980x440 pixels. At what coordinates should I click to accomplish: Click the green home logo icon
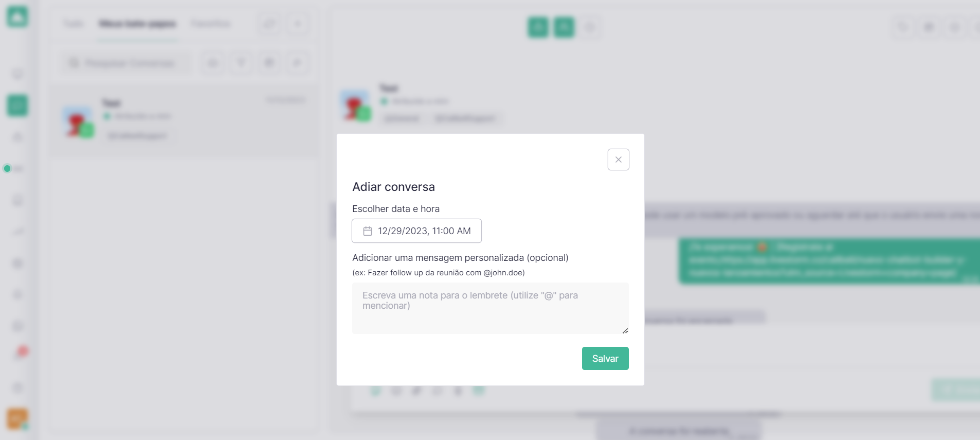pos(17,16)
